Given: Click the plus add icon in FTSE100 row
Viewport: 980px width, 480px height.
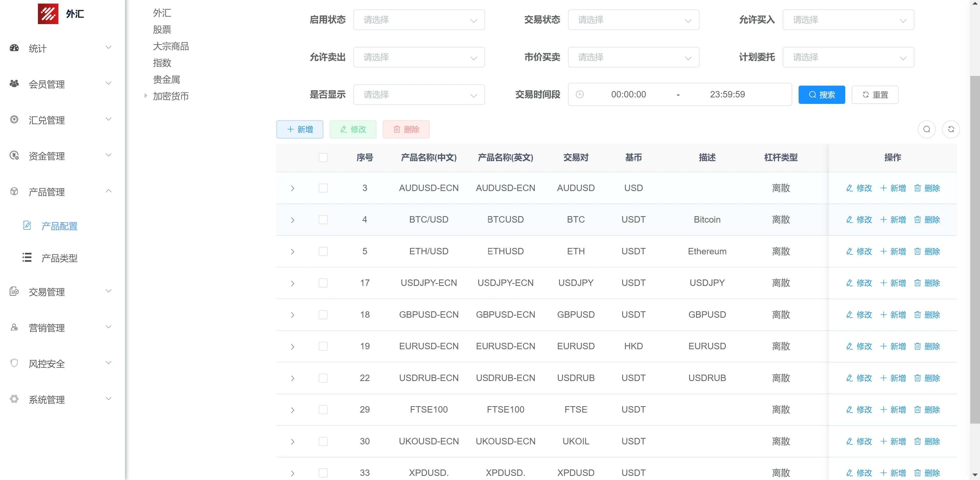Looking at the screenshot, I should pos(883,409).
